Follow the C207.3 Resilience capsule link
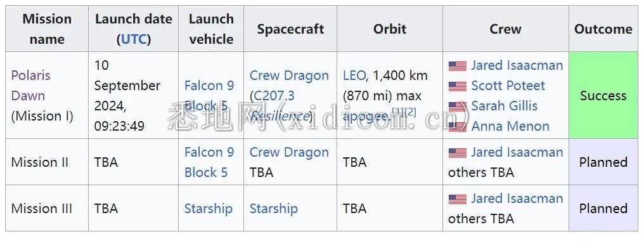 point(280,106)
